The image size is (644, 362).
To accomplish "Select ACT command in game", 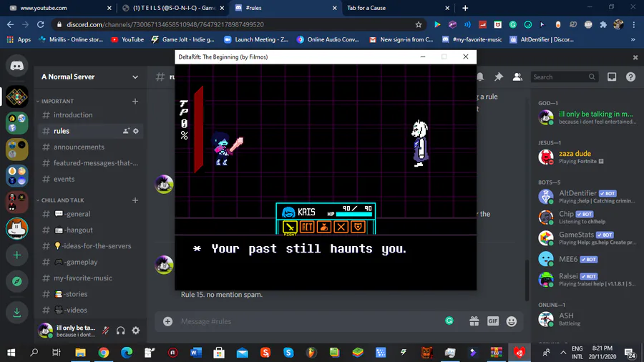I will (x=307, y=227).
